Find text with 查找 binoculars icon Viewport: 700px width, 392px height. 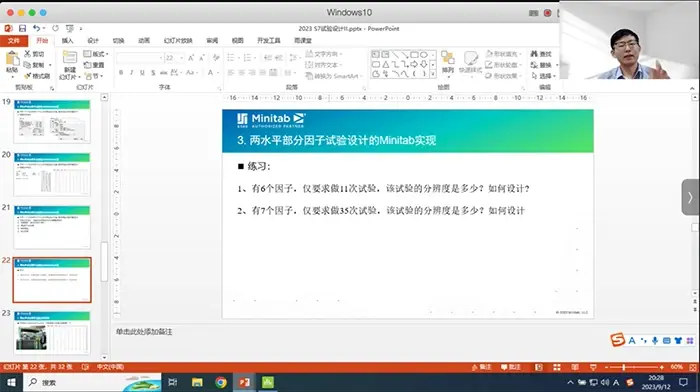(x=542, y=54)
